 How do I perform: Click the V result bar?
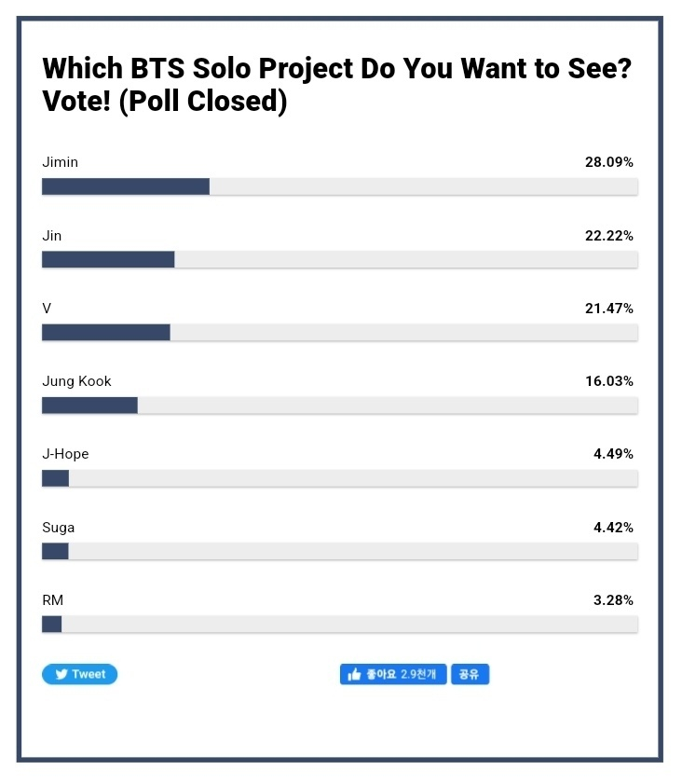[x=340, y=333]
